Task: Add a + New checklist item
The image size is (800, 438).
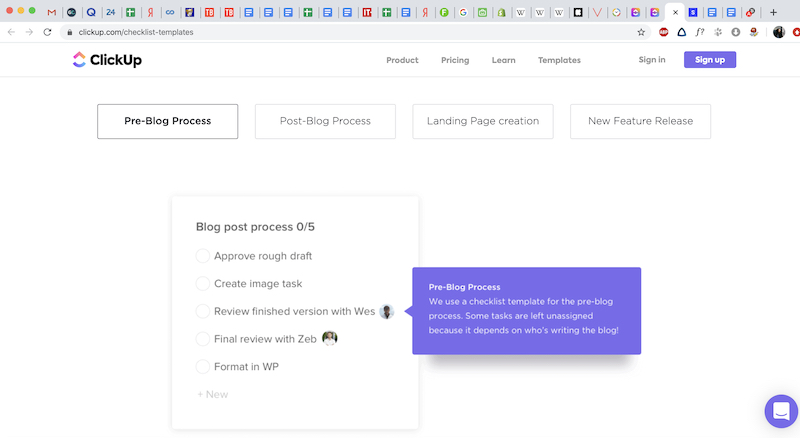Action: [213, 394]
